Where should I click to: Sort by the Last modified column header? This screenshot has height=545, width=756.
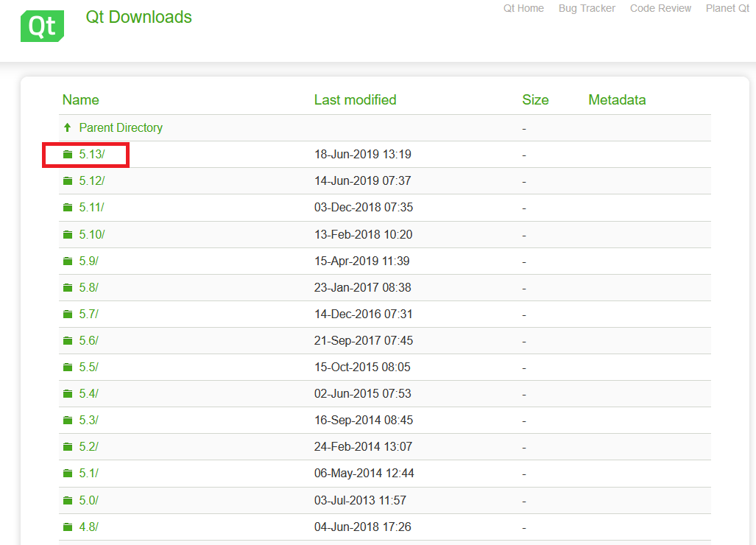356,100
